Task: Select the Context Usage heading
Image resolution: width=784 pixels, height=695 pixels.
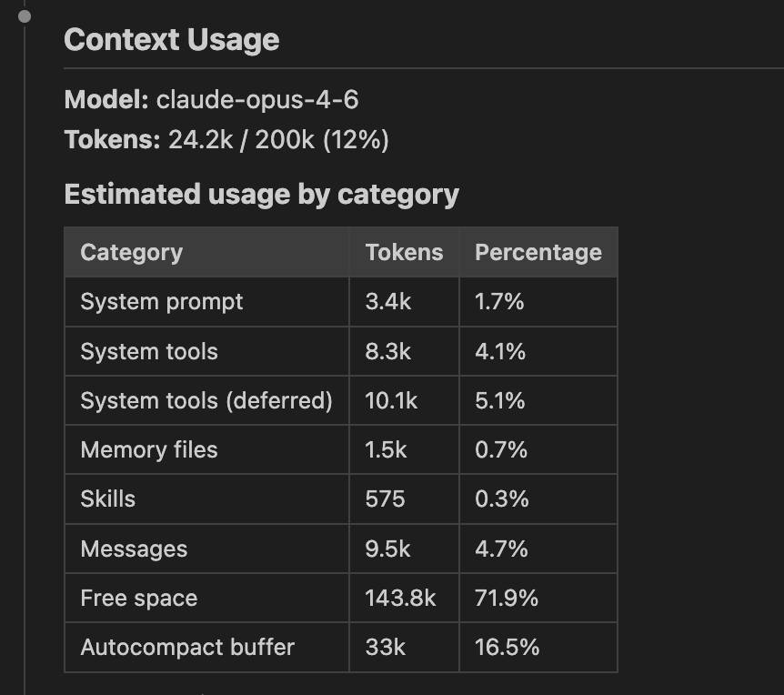Action: coord(172,39)
